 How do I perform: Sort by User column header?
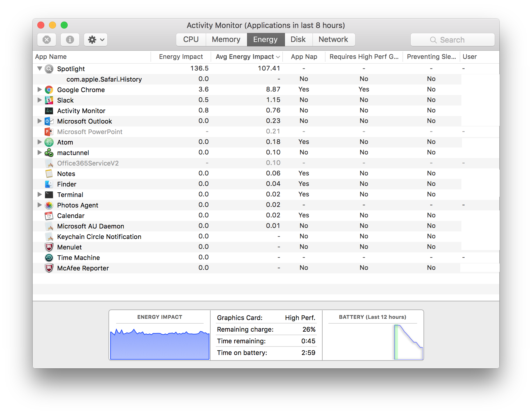point(480,57)
